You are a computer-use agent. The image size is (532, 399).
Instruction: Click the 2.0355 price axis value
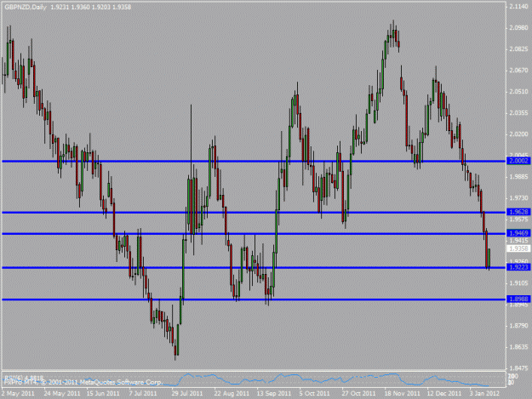pyautogui.click(x=518, y=113)
